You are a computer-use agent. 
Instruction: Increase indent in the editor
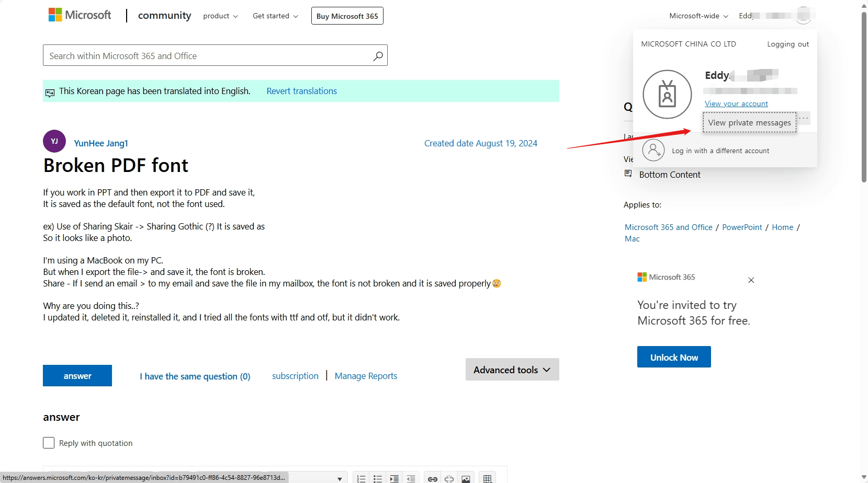(x=394, y=479)
